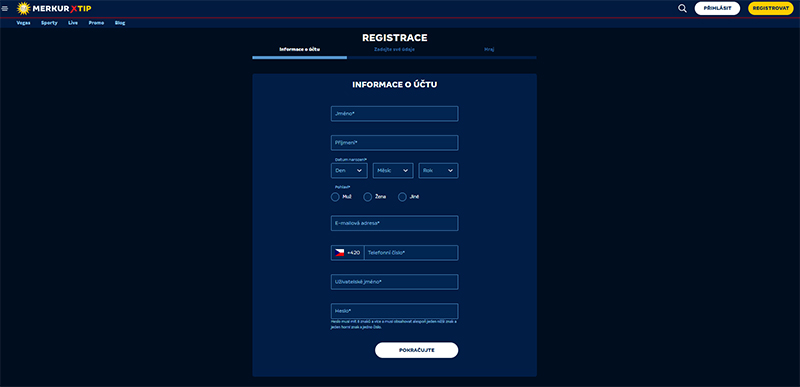
Task: Go to the Promo menu item
Action: point(96,23)
